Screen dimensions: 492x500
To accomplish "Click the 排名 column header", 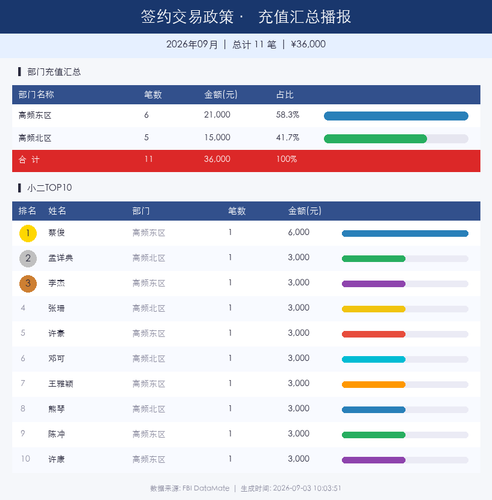I will click(27, 211).
